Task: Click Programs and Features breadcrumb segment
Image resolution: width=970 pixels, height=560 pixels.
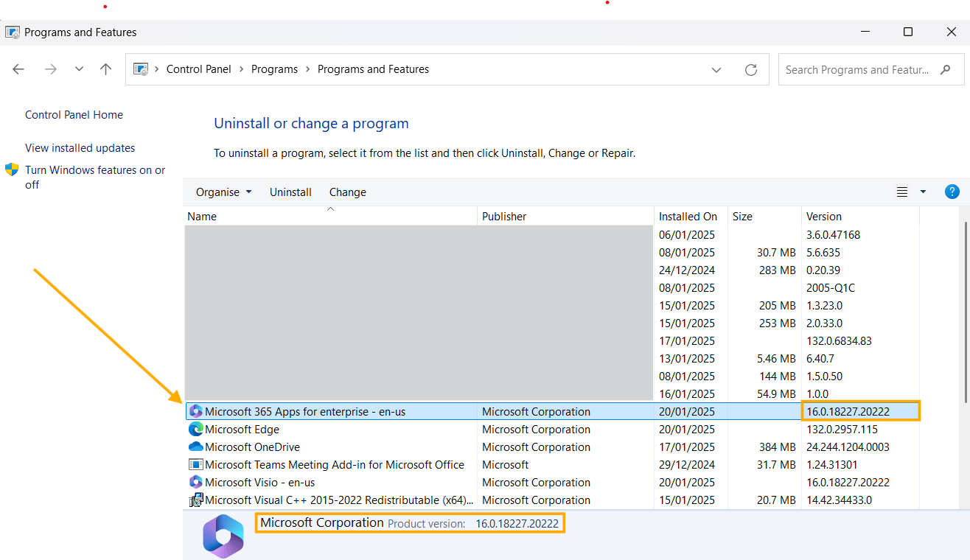Action: click(373, 69)
